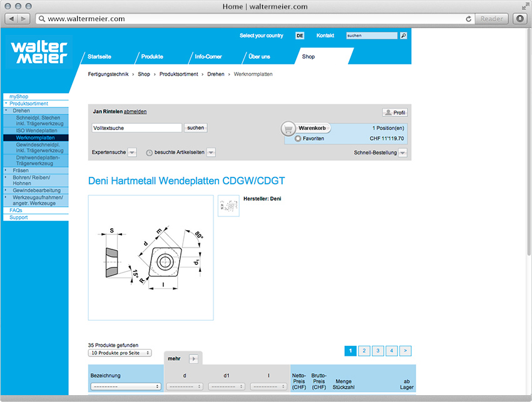Open the l column filter dropdown
This screenshot has height=402, width=532.
pyautogui.click(x=269, y=386)
